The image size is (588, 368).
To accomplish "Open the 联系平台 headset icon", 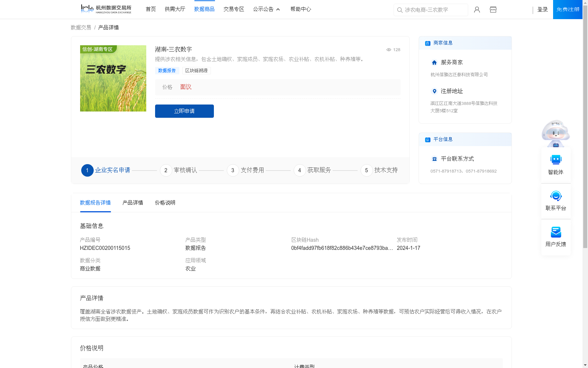I will pyautogui.click(x=556, y=196).
